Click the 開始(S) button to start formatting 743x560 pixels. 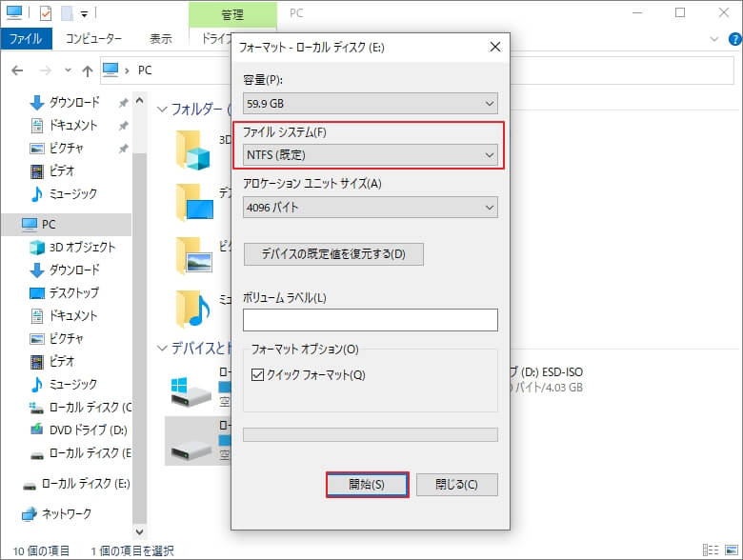(x=367, y=484)
